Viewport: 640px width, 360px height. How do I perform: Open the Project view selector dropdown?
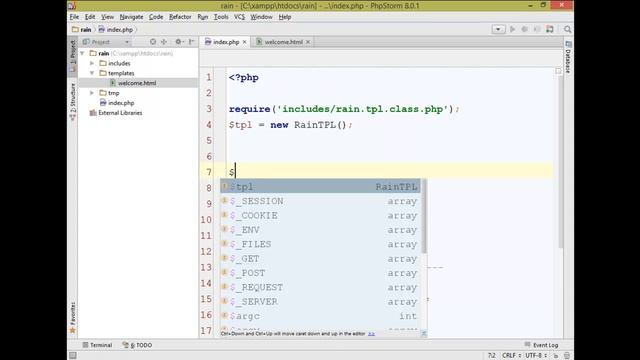click(106, 42)
